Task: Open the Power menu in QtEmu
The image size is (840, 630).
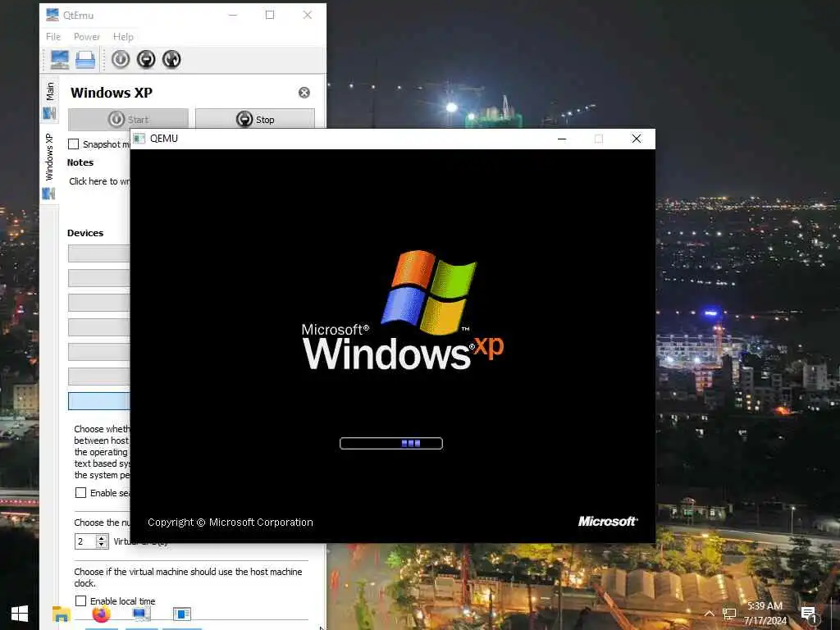Action: point(87,36)
